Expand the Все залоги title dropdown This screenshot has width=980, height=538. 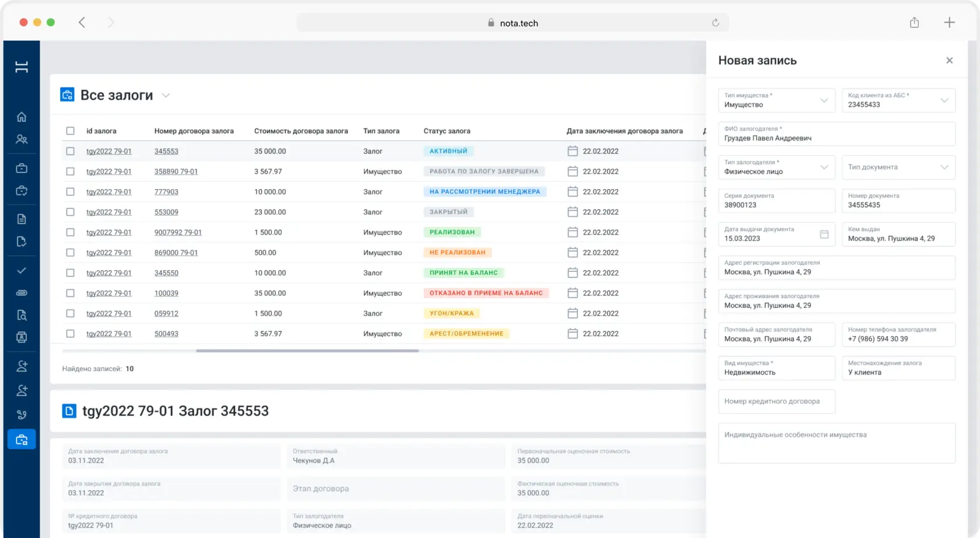tap(166, 96)
